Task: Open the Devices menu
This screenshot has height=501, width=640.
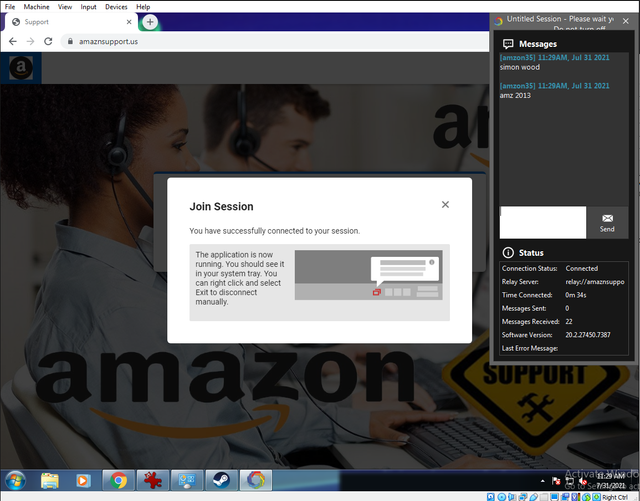Action: pos(116,7)
